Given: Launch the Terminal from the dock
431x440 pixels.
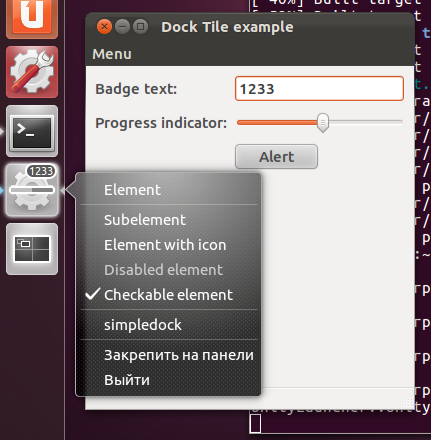Looking at the screenshot, I should tap(32, 131).
